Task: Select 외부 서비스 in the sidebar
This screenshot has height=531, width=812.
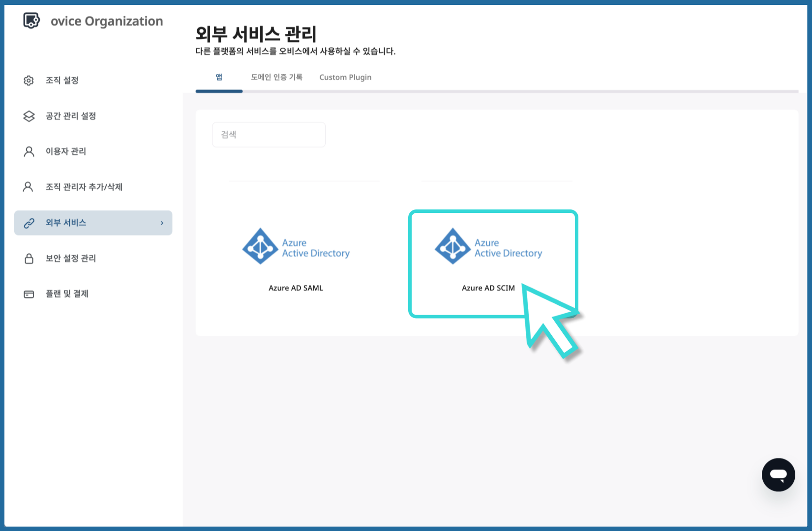Action: point(93,223)
